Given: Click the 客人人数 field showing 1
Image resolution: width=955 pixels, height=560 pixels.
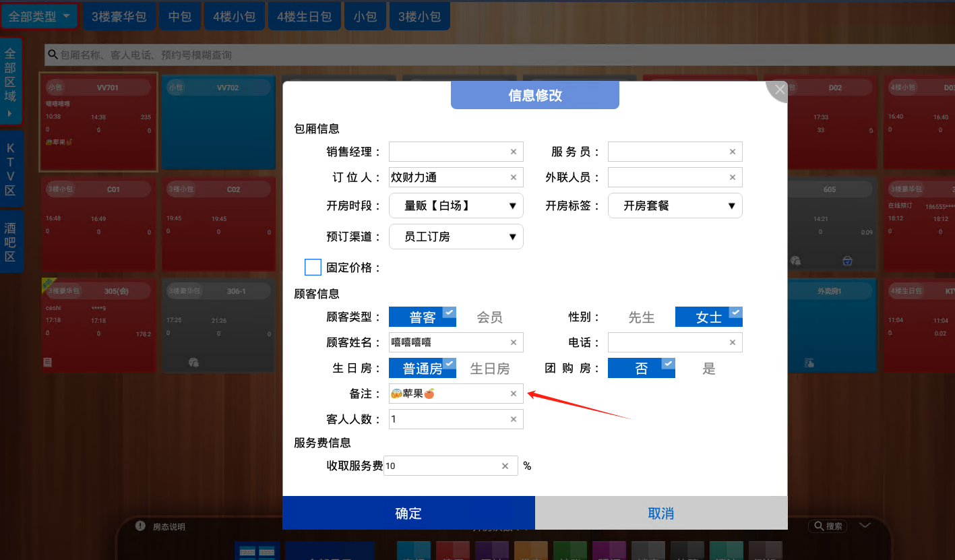Looking at the screenshot, I should pos(456,419).
